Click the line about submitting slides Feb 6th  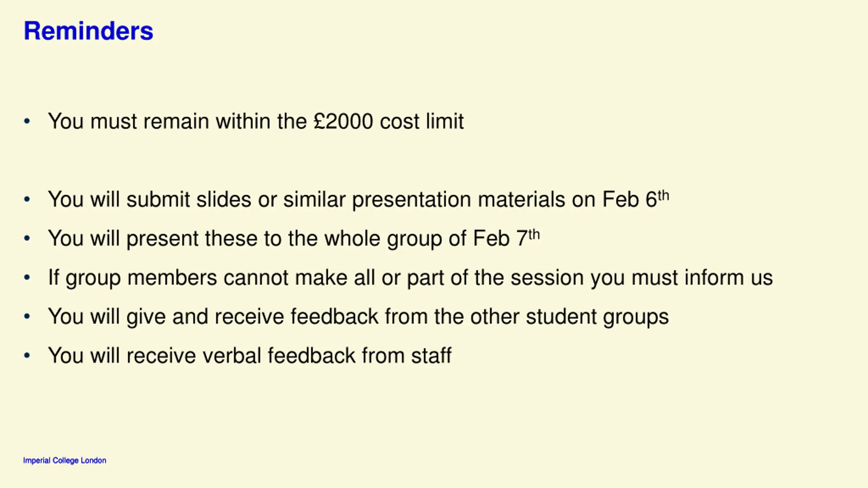[x=359, y=199]
